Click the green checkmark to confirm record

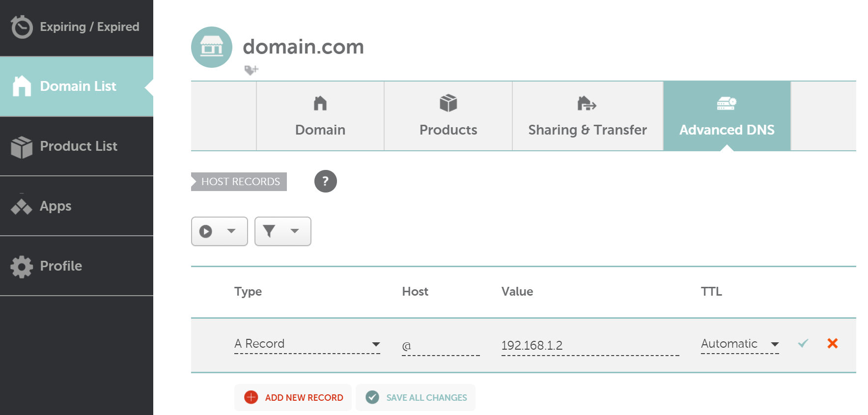pos(803,343)
